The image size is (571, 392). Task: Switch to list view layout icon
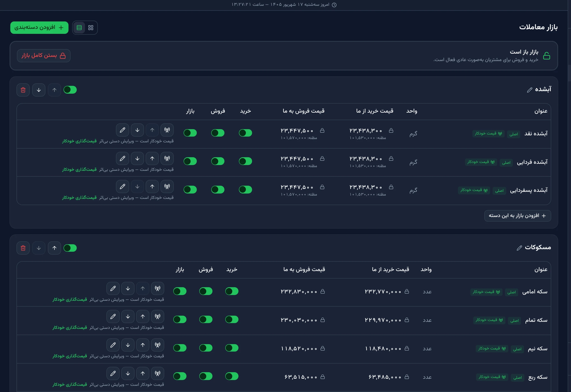[79, 27]
